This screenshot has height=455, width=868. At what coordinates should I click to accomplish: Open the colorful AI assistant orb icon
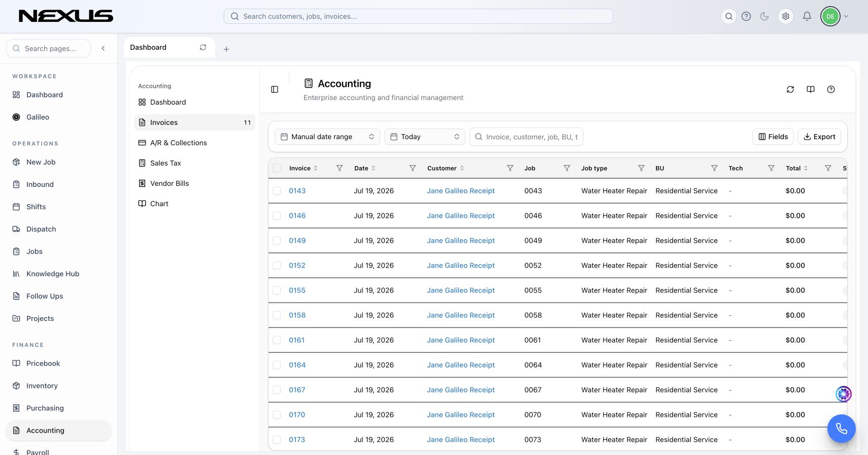[844, 394]
